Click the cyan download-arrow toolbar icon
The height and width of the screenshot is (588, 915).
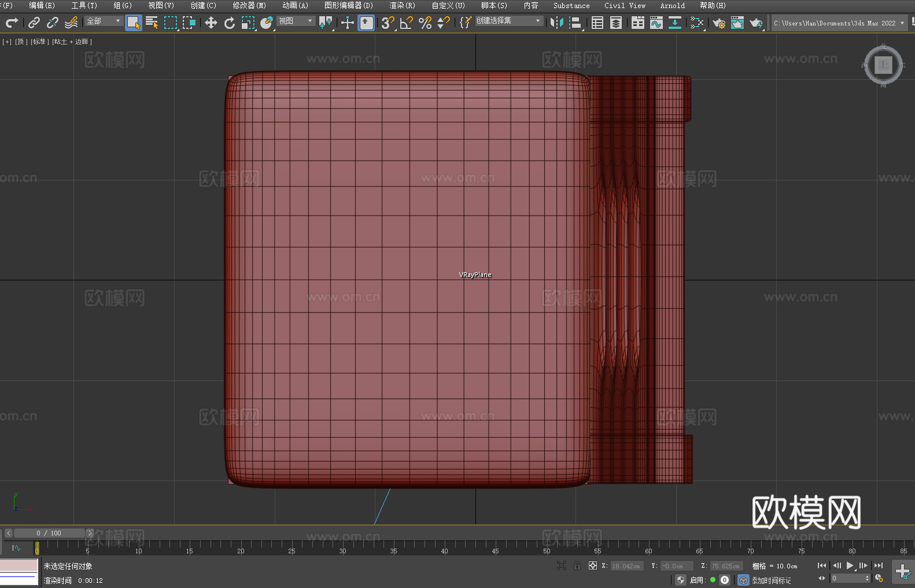[675, 23]
